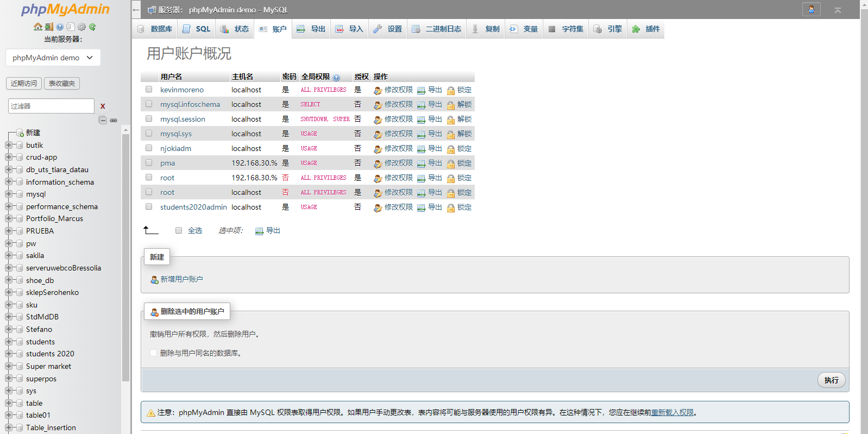Click the global privileges help icon
The width and height of the screenshot is (868, 434).
pos(337,78)
